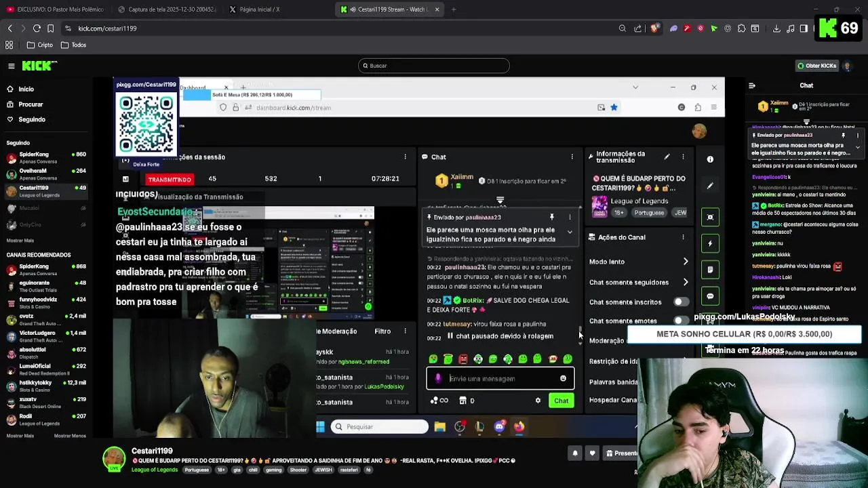Open emoji picker in message input

(x=563, y=379)
